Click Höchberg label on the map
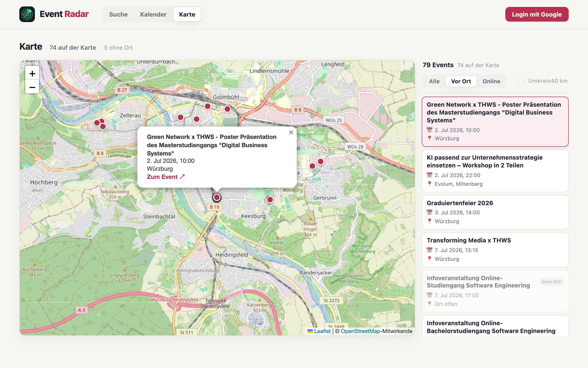Viewport: 588px width, 368px height. coord(44,182)
